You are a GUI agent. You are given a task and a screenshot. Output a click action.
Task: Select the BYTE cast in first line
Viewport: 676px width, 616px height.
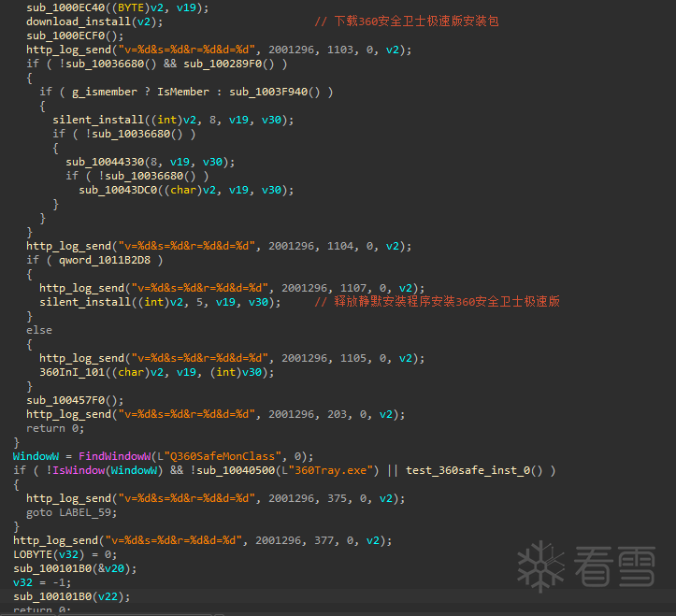(x=131, y=7)
